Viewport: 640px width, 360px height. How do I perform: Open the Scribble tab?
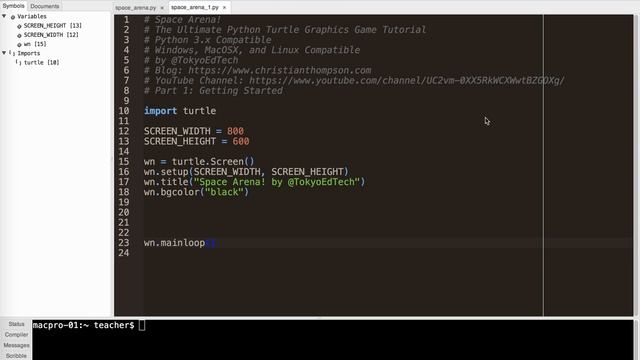tap(16, 356)
